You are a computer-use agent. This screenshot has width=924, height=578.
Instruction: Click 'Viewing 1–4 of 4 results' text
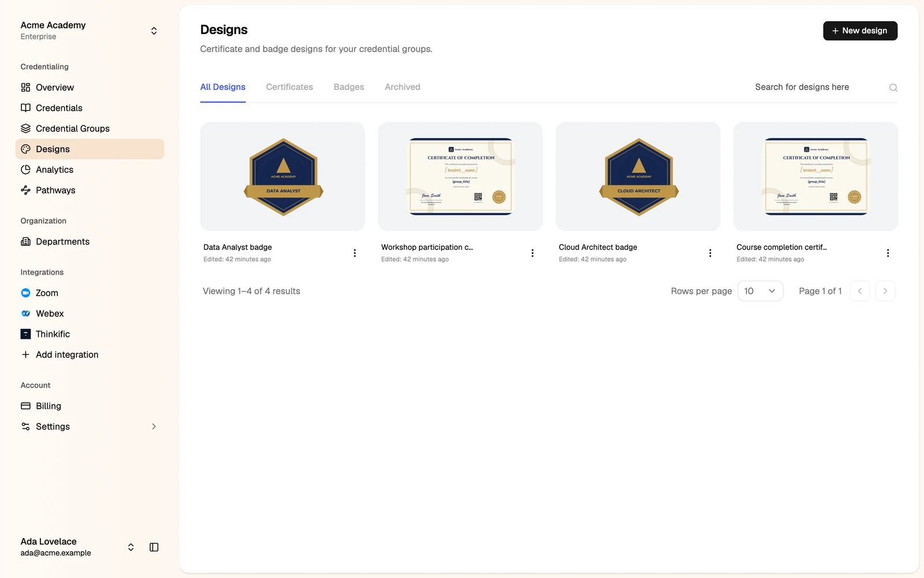coord(251,291)
